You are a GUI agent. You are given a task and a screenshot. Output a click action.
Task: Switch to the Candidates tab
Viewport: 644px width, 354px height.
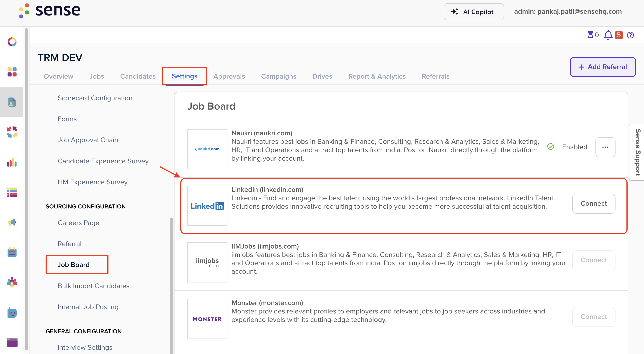138,76
